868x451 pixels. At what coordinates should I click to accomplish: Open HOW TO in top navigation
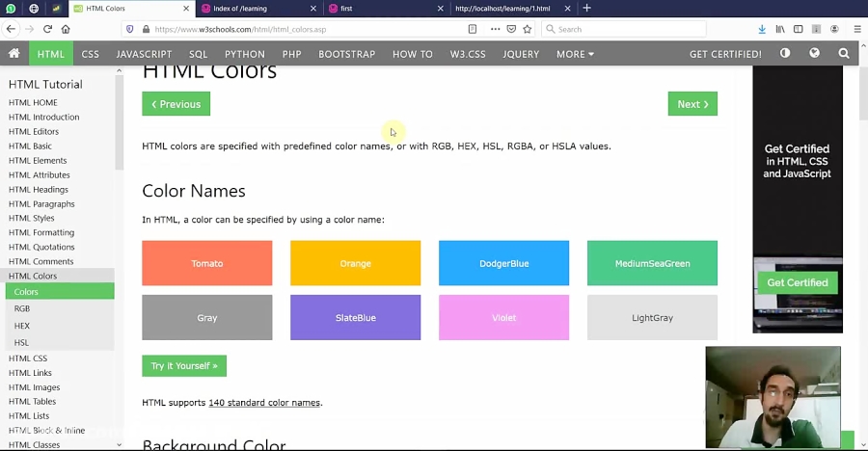(413, 54)
